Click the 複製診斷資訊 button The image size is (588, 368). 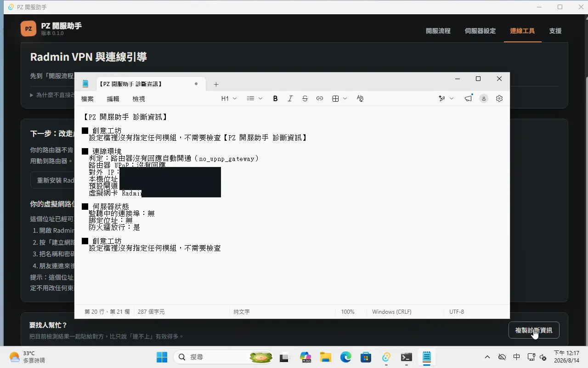click(534, 330)
